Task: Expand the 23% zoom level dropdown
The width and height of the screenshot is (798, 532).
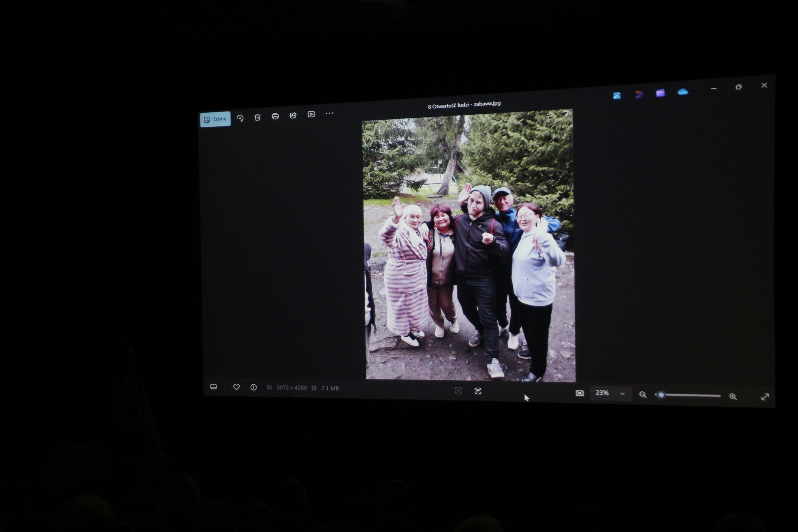Action: 622,394
